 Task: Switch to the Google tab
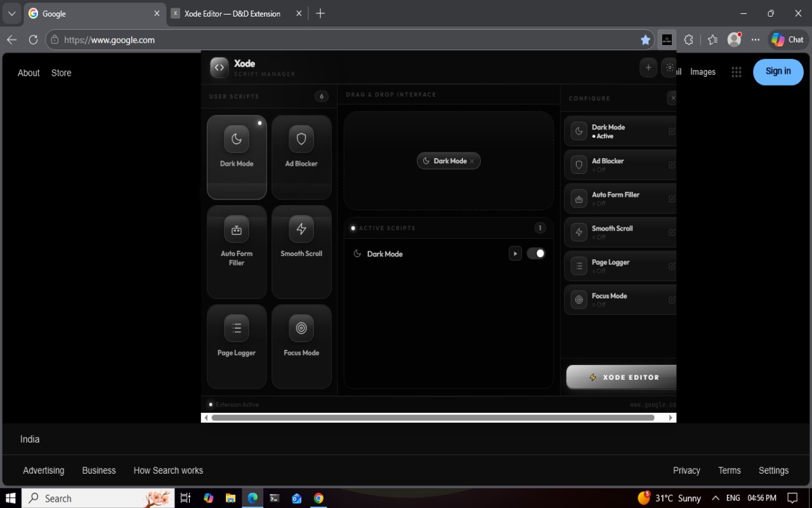pyautogui.click(x=94, y=13)
